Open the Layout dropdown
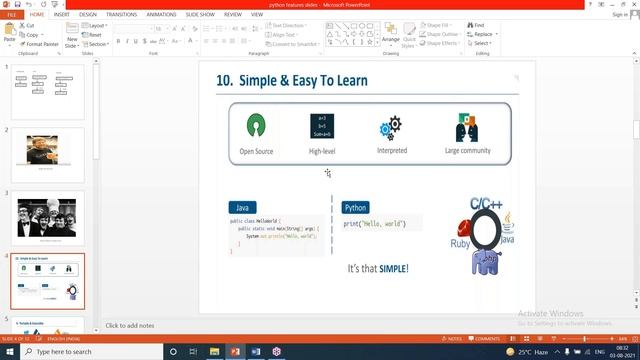 pyautogui.click(x=95, y=25)
